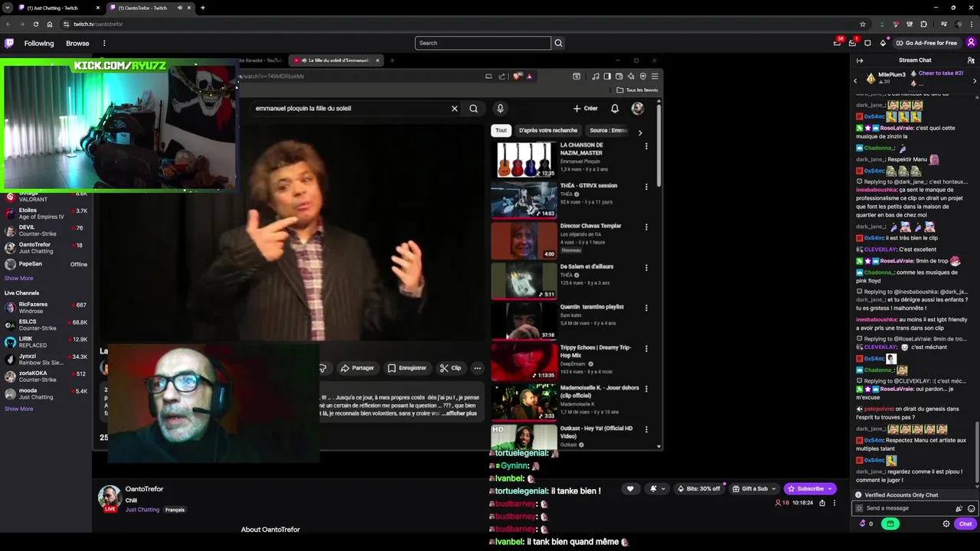Open the Cheer to take #2 link
Viewport: 980px width, 551px height.
(940, 73)
